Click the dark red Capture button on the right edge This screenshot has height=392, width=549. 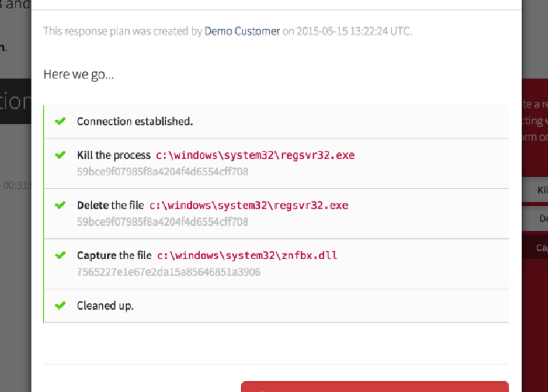tap(541, 248)
